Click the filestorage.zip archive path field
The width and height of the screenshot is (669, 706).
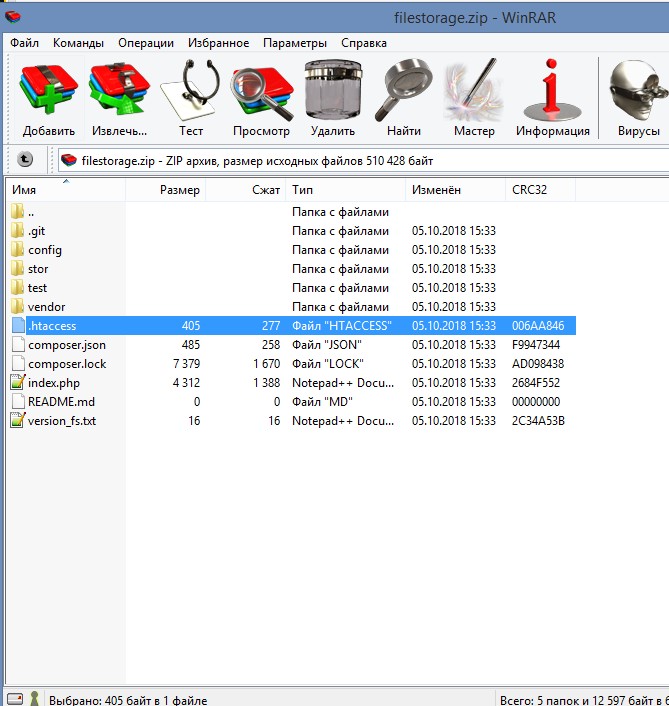[363, 160]
